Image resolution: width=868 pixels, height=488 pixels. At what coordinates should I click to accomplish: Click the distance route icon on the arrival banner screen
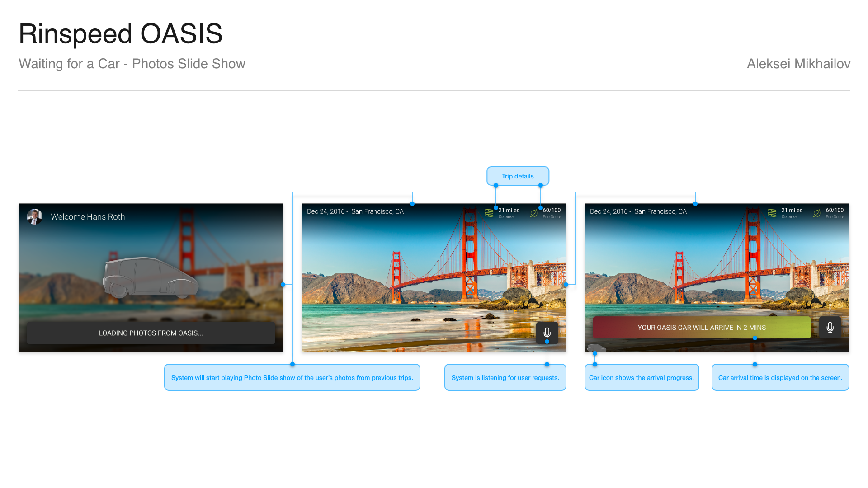[772, 213]
